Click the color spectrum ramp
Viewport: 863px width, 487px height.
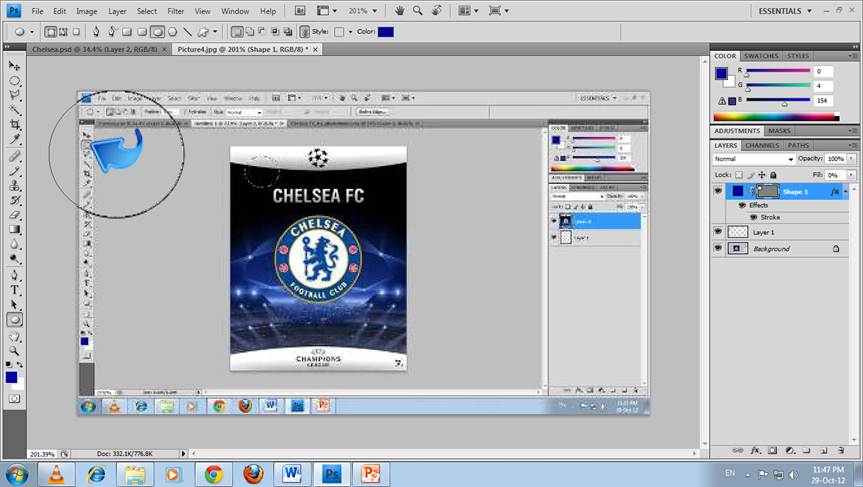(x=776, y=117)
